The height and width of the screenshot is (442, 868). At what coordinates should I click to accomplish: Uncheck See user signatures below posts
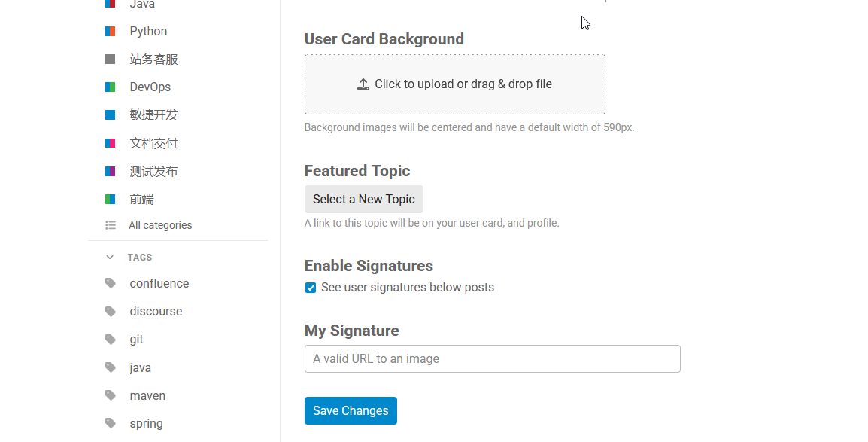pyautogui.click(x=311, y=288)
